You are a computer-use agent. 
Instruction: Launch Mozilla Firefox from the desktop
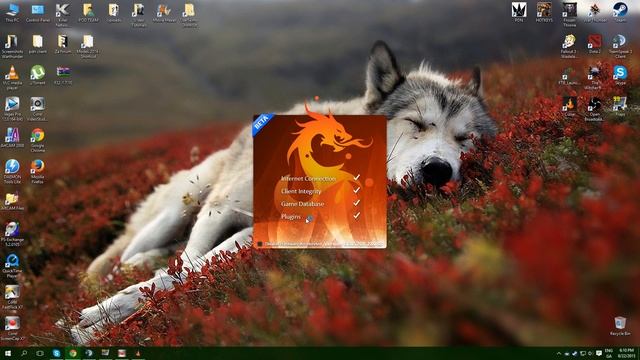pyautogui.click(x=38, y=171)
